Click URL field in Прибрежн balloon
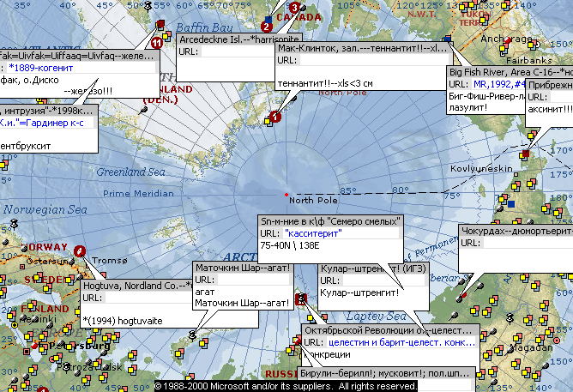Image resolution: width=573 pixels, height=392 pixels. coord(561,97)
